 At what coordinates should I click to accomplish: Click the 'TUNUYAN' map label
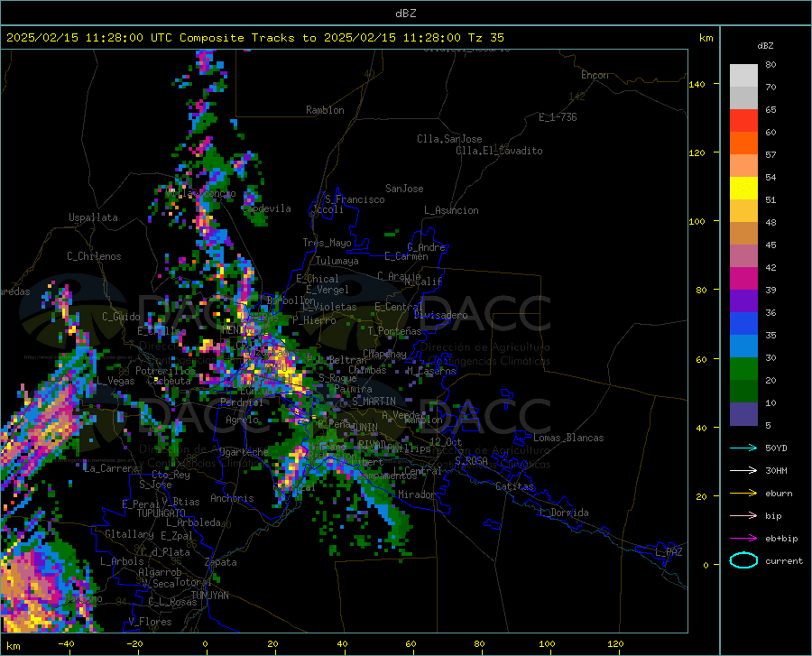(x=209, y=596)
